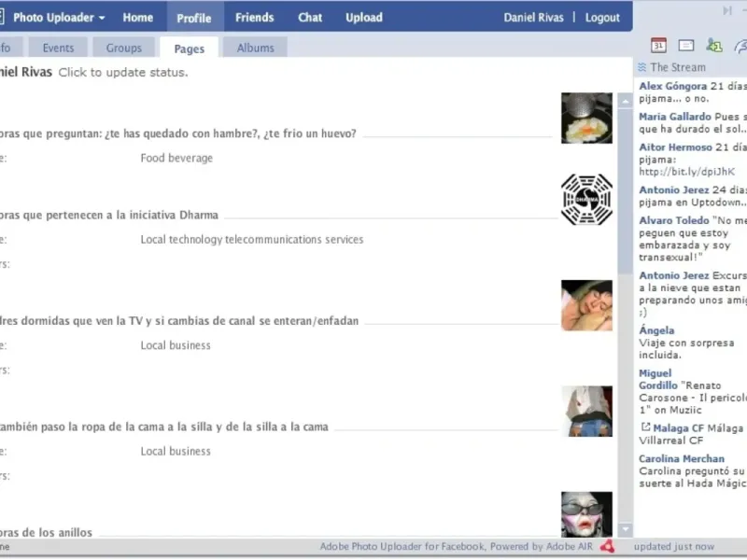Viewport: 747px width, 560px height.
Task: Click the pages list scroll up arrow
Action: 625,101
